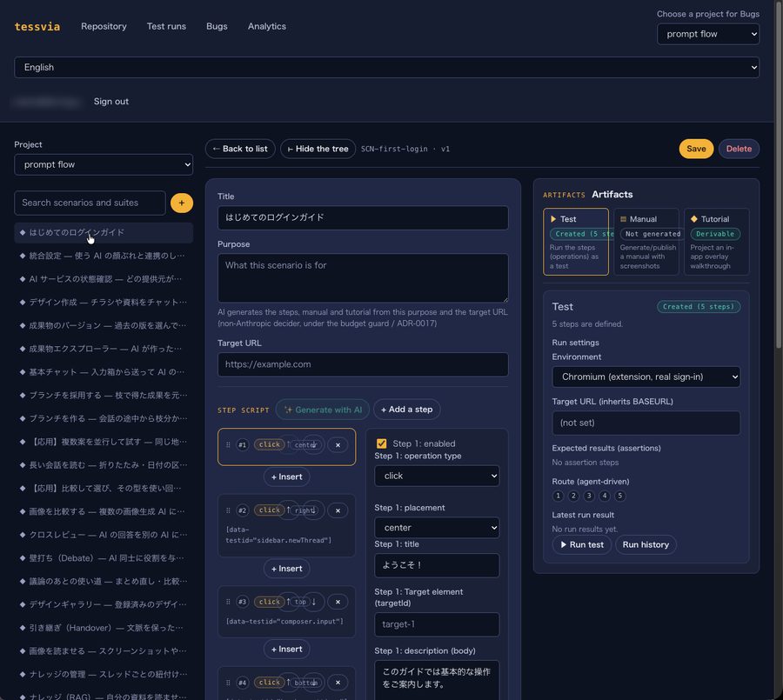Hide the tree panel
Image resolution: width=783 pixels, height=700 pixels.
coord(318,149)
